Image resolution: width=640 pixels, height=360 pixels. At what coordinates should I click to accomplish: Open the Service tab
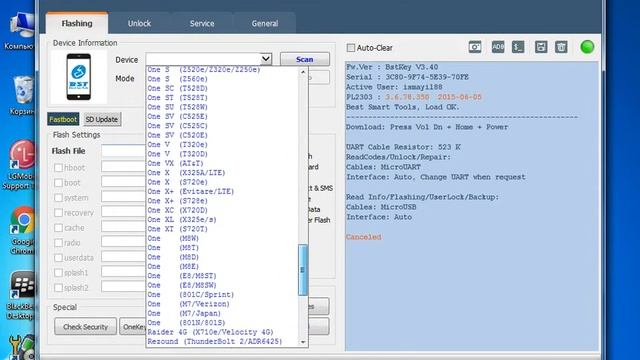tap(202, 23)
